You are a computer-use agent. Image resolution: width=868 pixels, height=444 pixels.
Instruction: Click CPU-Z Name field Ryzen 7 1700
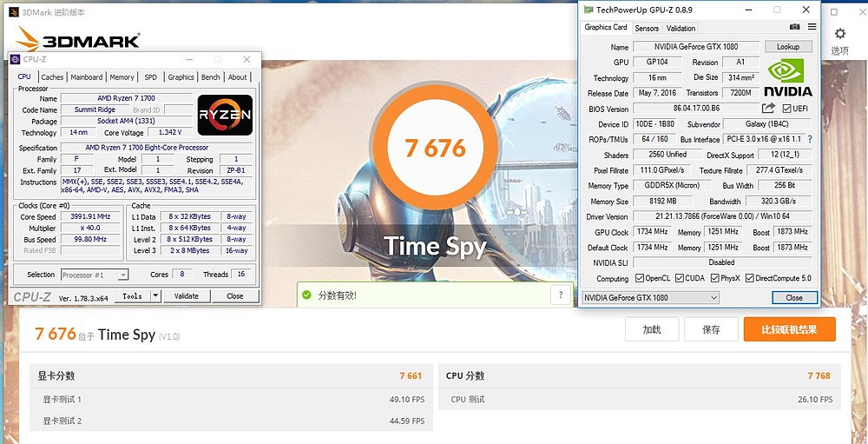click(x=127, y=98)
